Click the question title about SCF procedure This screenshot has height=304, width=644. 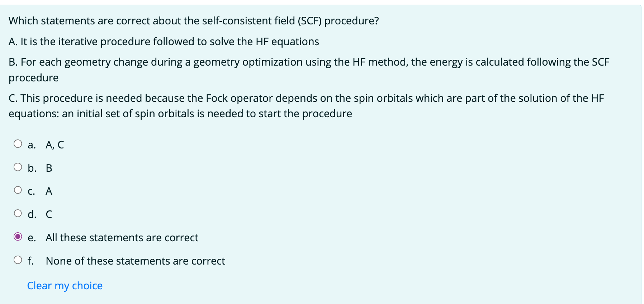pyautogui.click(x=194, y=21)
